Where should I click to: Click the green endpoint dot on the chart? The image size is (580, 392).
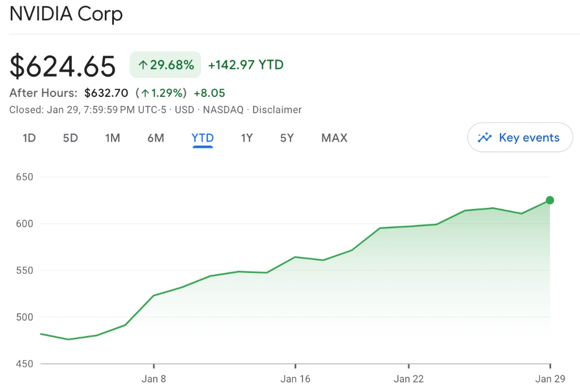(x=549, y=200)
